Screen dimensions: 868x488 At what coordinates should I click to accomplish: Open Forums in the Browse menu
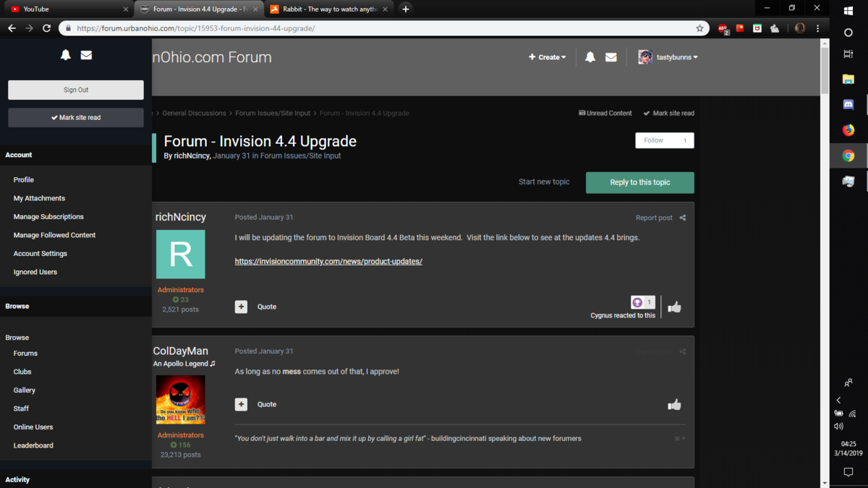pos(25,354)
